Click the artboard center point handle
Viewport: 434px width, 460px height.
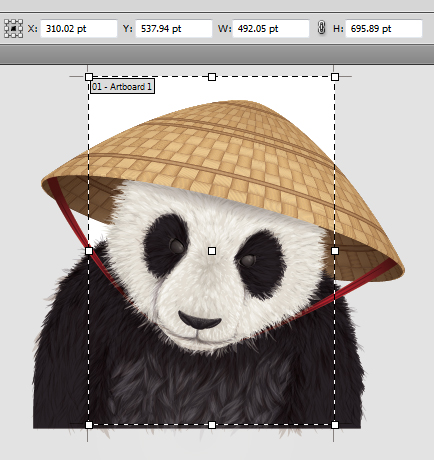click(x=212, y=251)
